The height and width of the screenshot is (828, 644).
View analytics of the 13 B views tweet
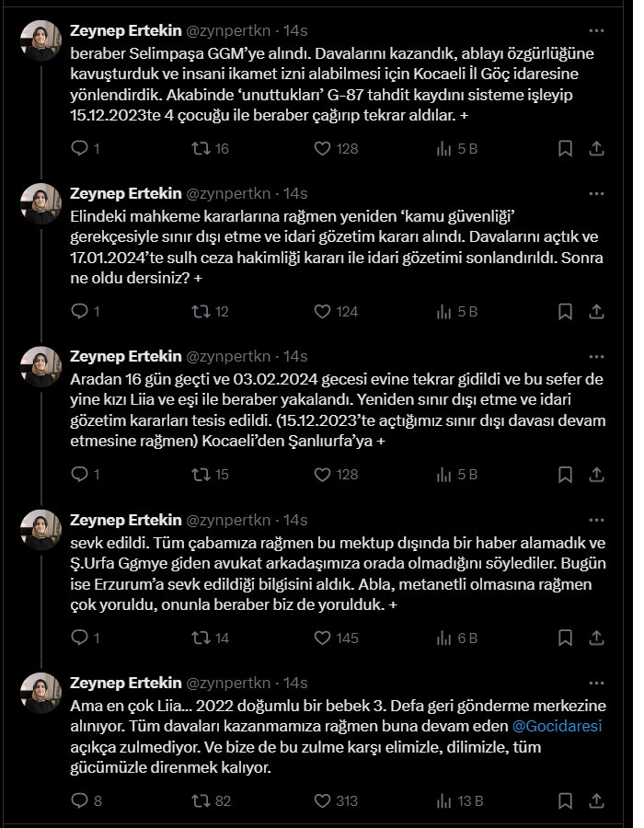coord(443,800)
